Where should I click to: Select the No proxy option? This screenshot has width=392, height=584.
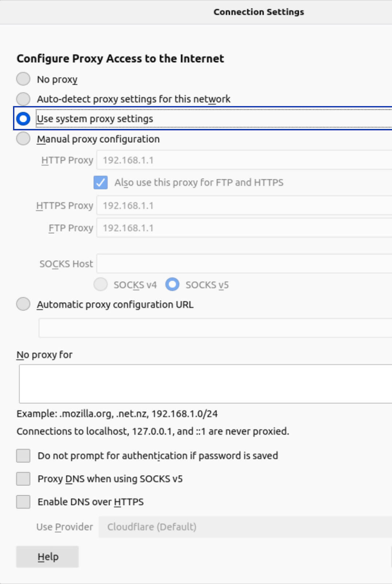(23, 79)
